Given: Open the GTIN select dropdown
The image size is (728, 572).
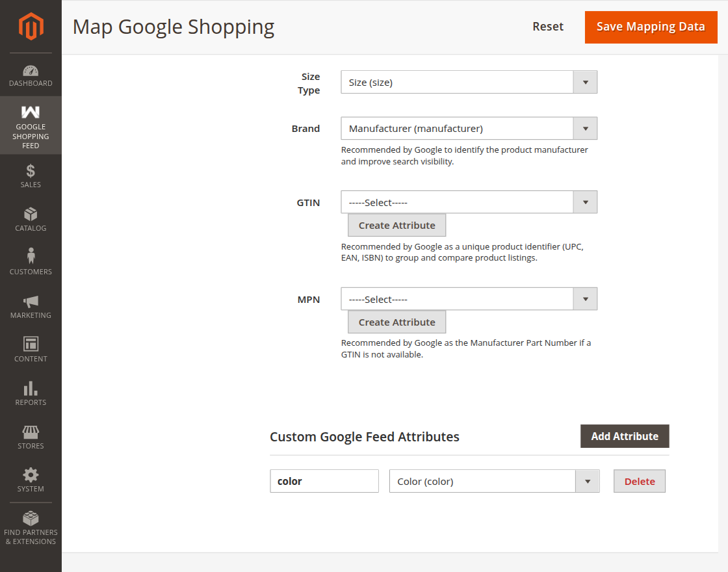Looking at the screenshot, I should point(469,202).
